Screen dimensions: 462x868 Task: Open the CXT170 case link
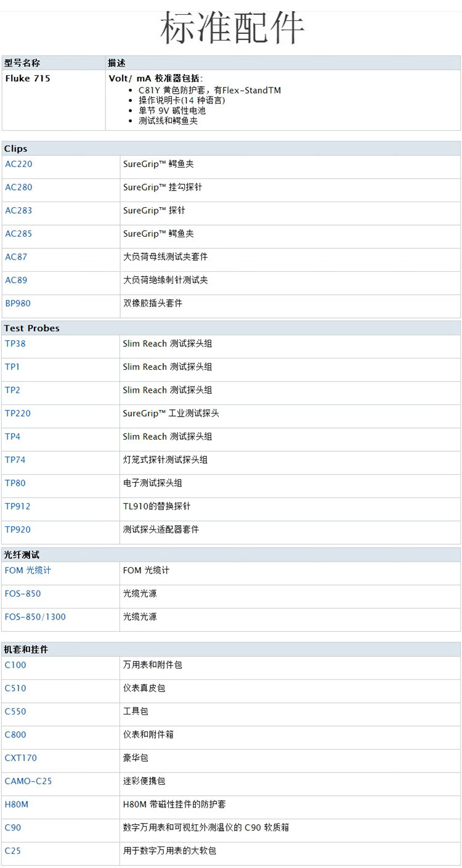21,758
